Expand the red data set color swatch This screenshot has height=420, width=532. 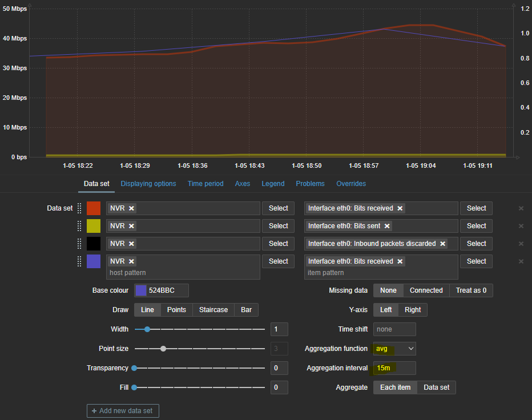coord(94,208)
